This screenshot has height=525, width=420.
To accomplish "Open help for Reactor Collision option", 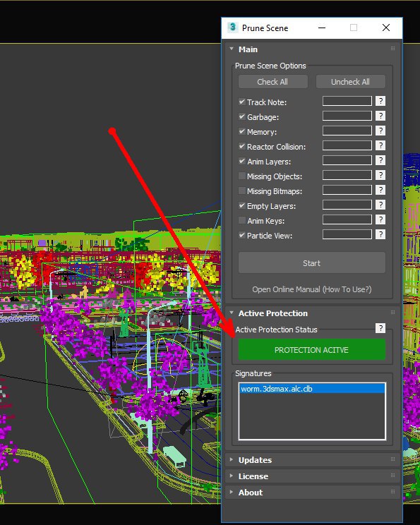I will click(x=380, y=145).
